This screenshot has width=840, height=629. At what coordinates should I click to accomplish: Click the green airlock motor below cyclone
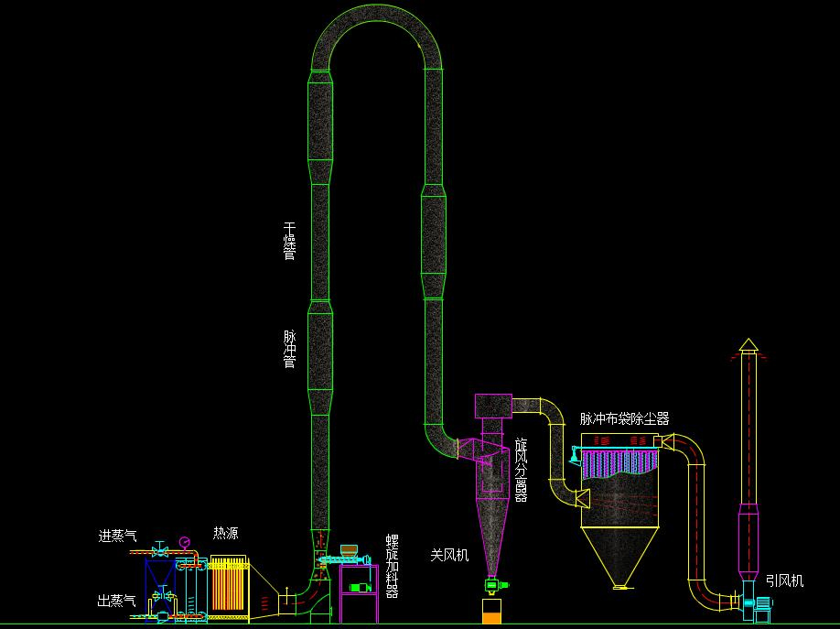tap(494, 584)
